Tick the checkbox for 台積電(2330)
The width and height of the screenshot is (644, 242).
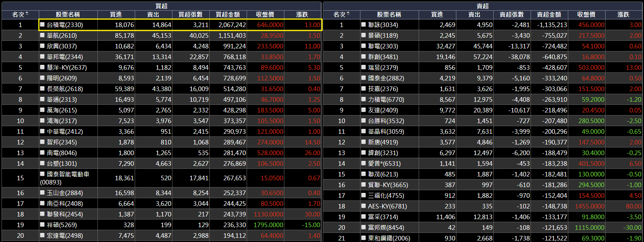(43, 24)
